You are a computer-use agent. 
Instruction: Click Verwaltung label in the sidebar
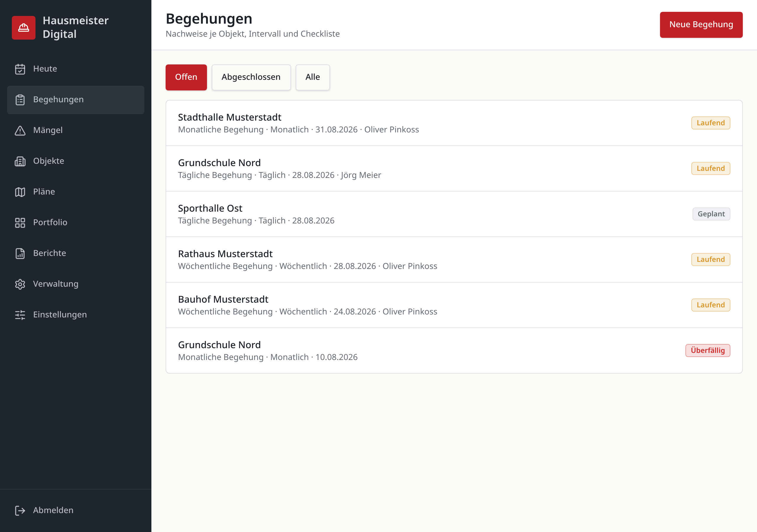(x=56, y=284)
